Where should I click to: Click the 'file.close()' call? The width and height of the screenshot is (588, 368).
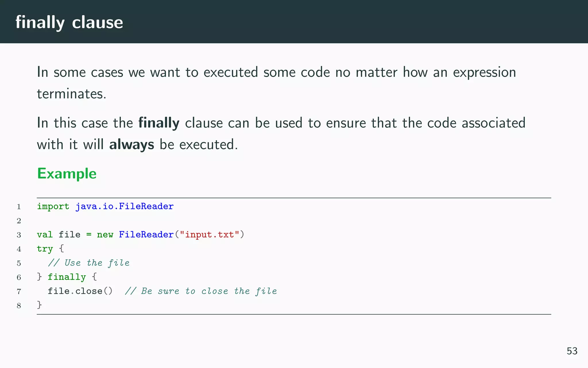pyautogui.click(x=80, y=291)
